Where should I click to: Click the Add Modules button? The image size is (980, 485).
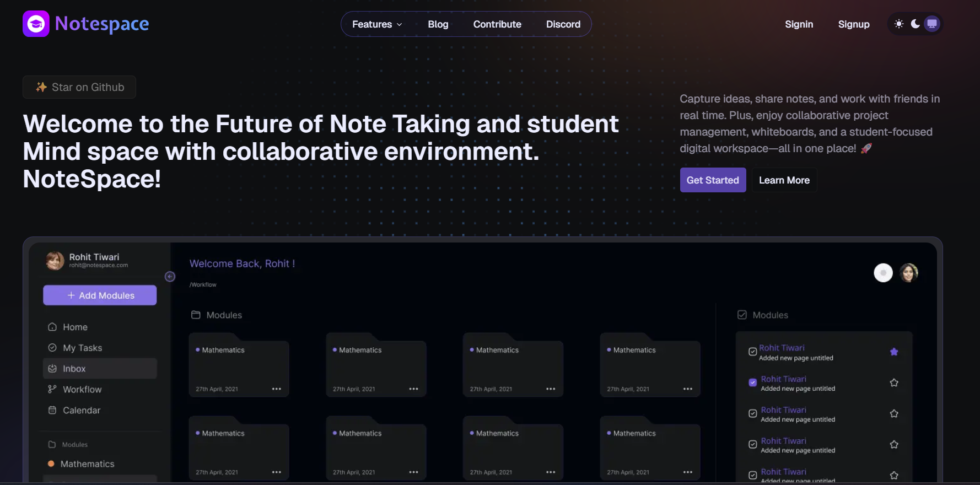[100, 295]
